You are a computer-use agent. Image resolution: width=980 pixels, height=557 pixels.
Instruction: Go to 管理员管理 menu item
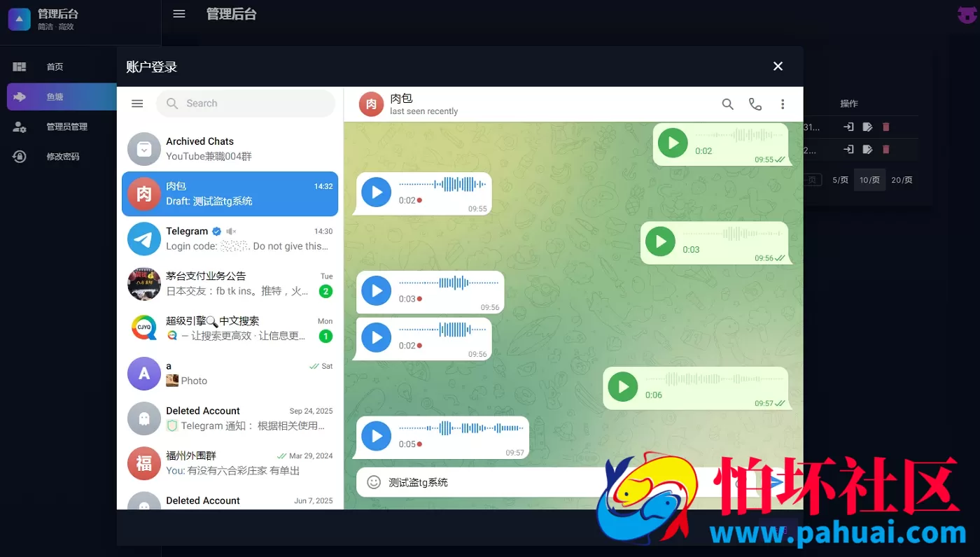[62, 127]
